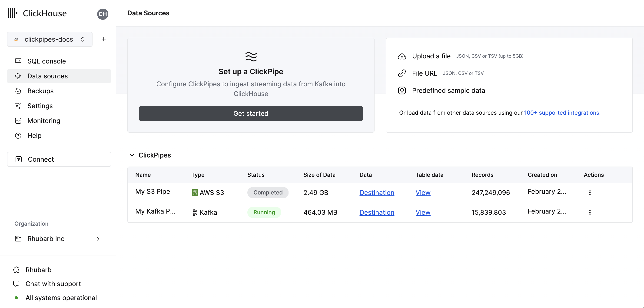The width and height of the screenshot is (644, 308).
Task: Click the add new workspace button
Action: [103, 39]
